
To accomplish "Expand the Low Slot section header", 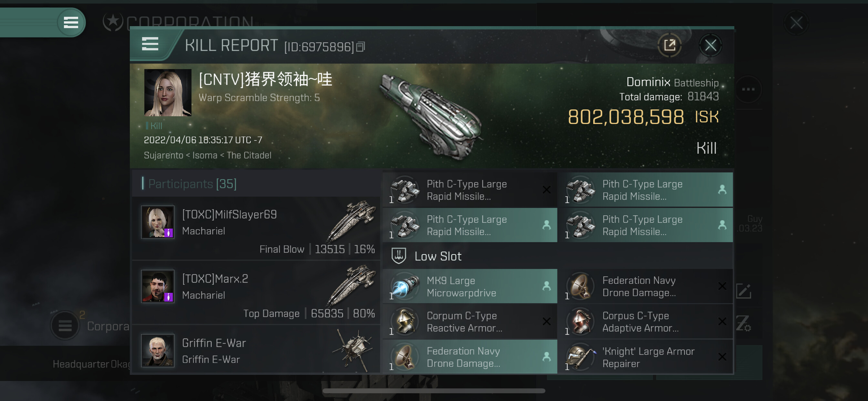I will (x=558, y=256).
